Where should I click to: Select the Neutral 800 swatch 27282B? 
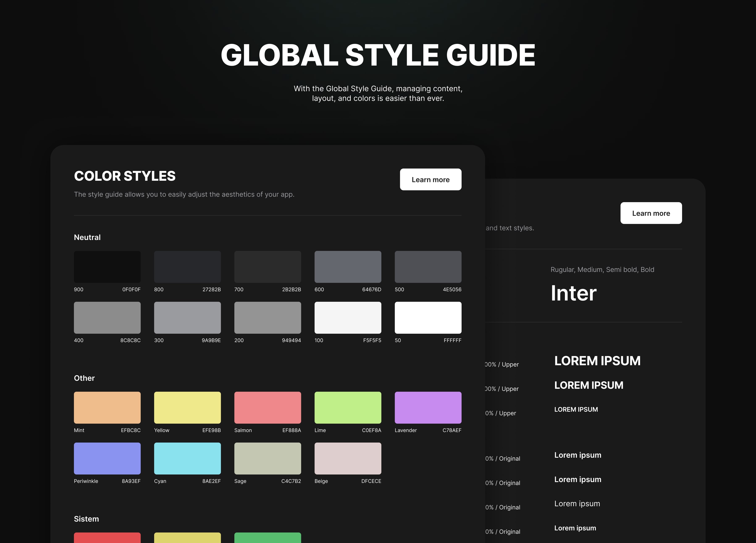187,267
